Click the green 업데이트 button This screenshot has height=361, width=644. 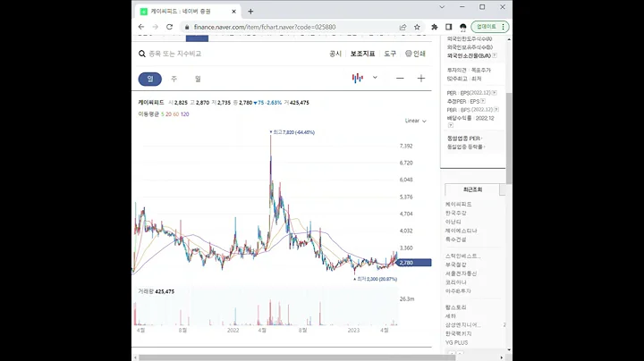490,27
